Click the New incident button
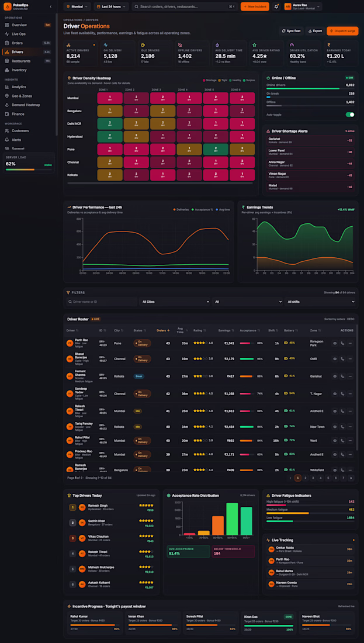The width and height of the screenshot is (364, 643). click(255, 6)
